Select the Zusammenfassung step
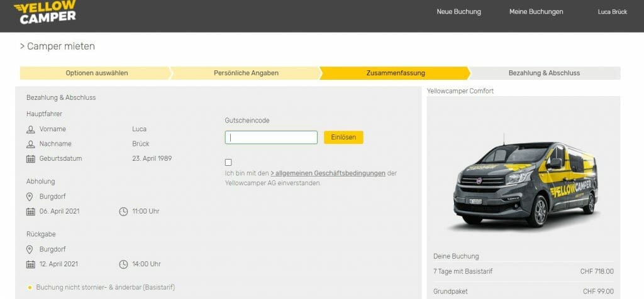Viewport: 644px width, 299px height. point(396,73)
